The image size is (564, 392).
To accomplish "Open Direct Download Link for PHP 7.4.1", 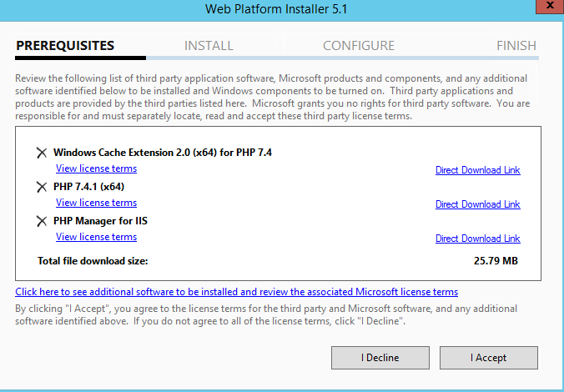I will (478, 204).
